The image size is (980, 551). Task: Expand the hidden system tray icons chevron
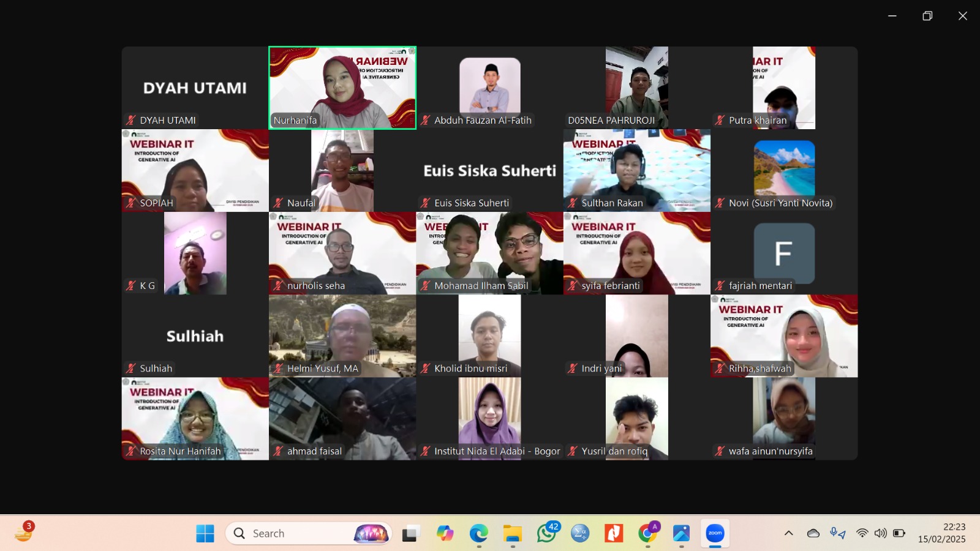coord(788,533)
